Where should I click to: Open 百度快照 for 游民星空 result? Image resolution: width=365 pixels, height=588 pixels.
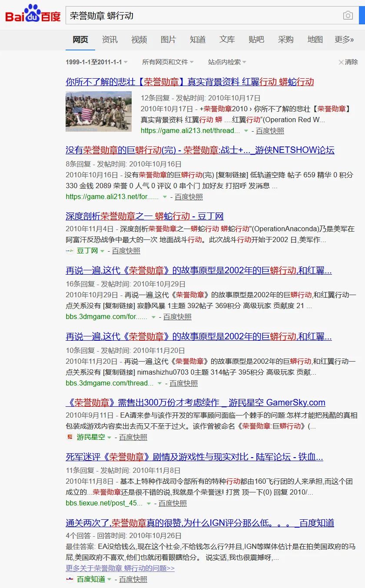133,437
